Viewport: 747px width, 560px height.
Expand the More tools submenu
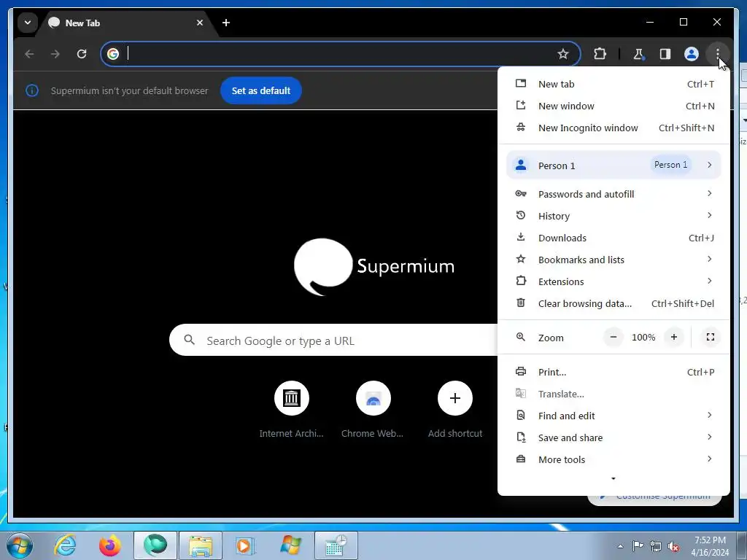pyautogui.click(x=614, y=459)
